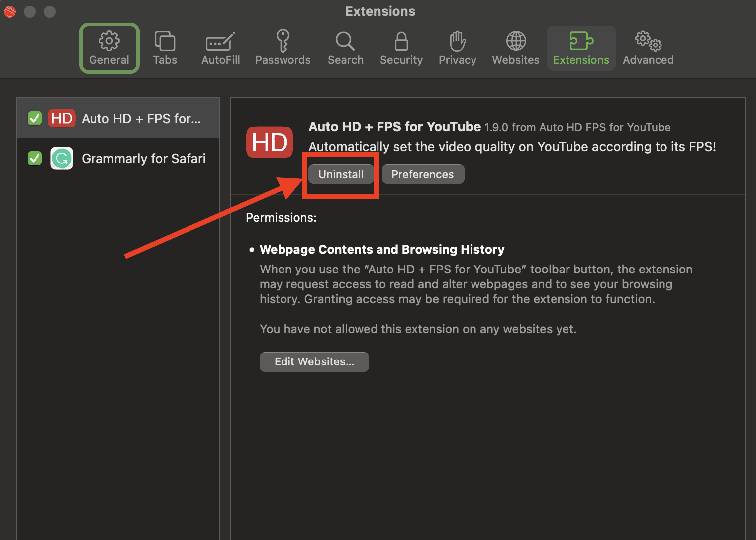Select the Websites globe icon

[516, 41]
